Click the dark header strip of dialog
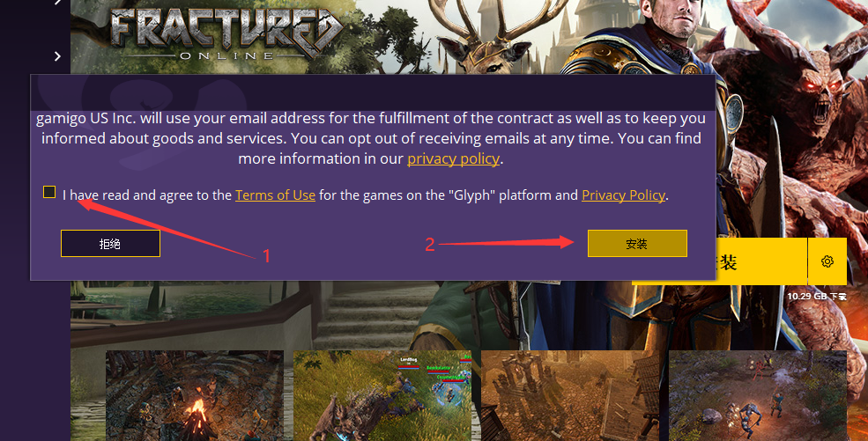The image size is (868, 441). point(373,92)
